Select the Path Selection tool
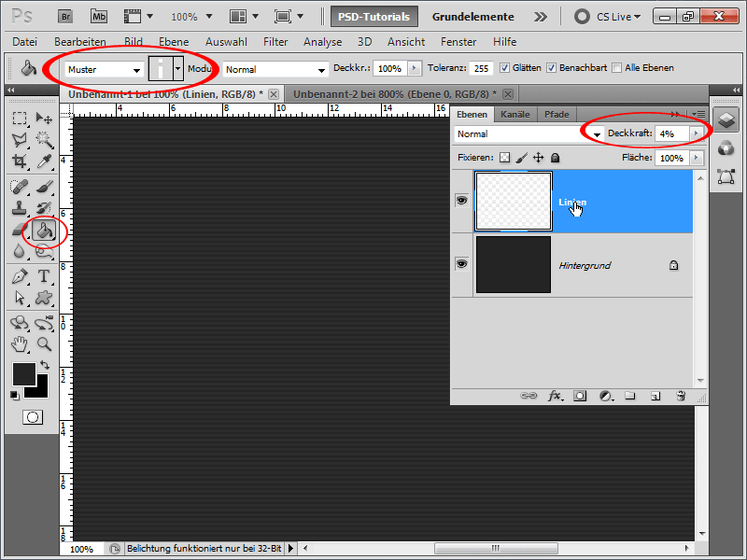 [19, 298]
